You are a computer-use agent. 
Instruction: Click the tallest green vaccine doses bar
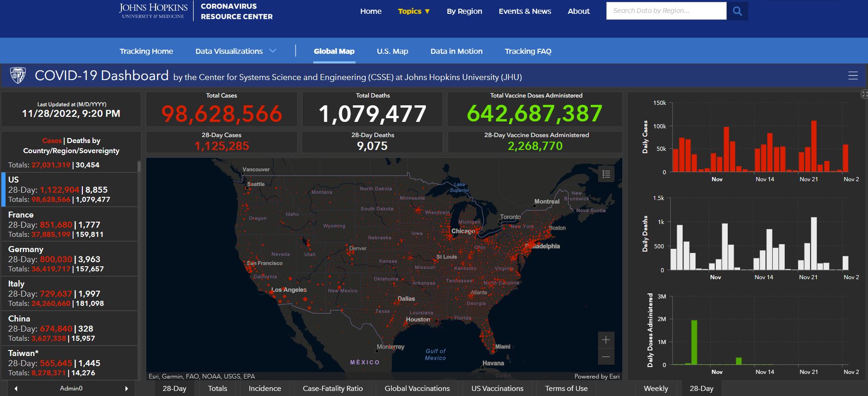pos(694,342)
